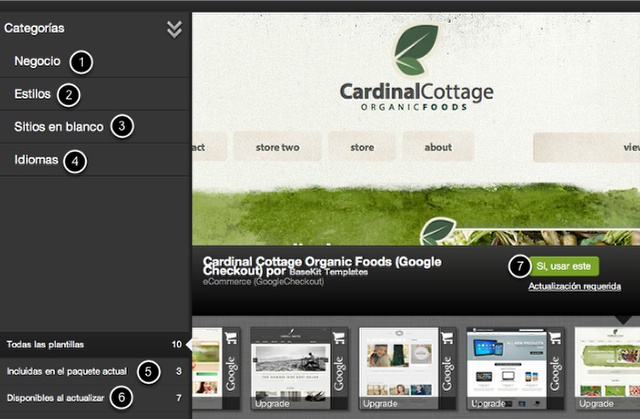Click the BaseKit Templates author link
The height and width of the screenshot is (419, 640).
point(329,272)
